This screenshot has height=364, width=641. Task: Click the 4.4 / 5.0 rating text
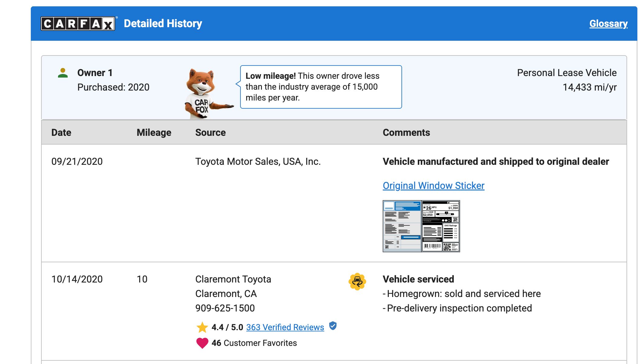[227, 327]
